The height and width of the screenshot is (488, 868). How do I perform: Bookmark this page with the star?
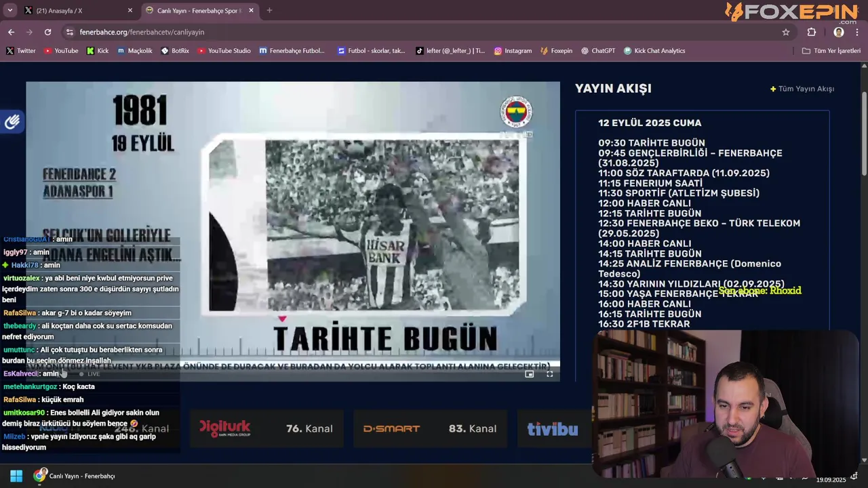[x=786, y=32]
